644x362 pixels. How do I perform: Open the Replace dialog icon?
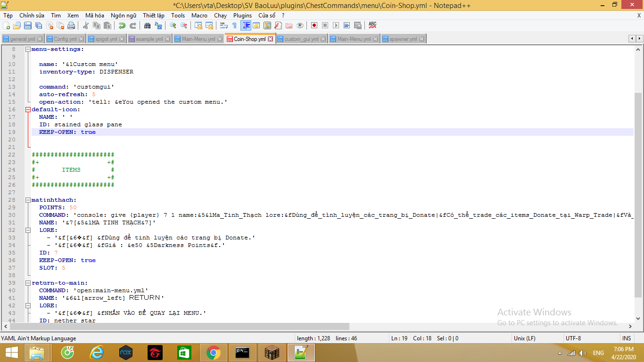pos(158,25)
